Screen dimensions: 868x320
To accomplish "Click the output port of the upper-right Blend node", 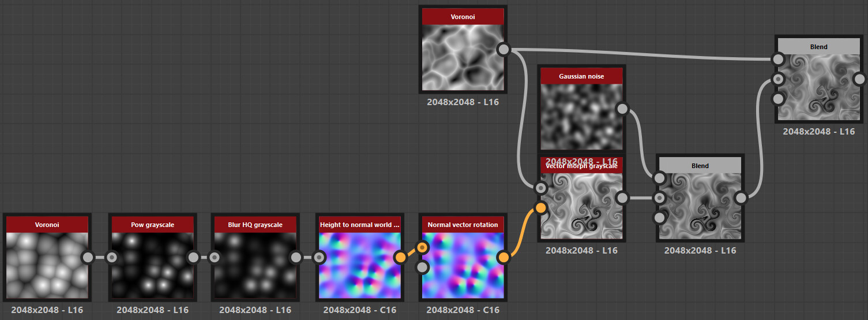I will click(859, 79).
